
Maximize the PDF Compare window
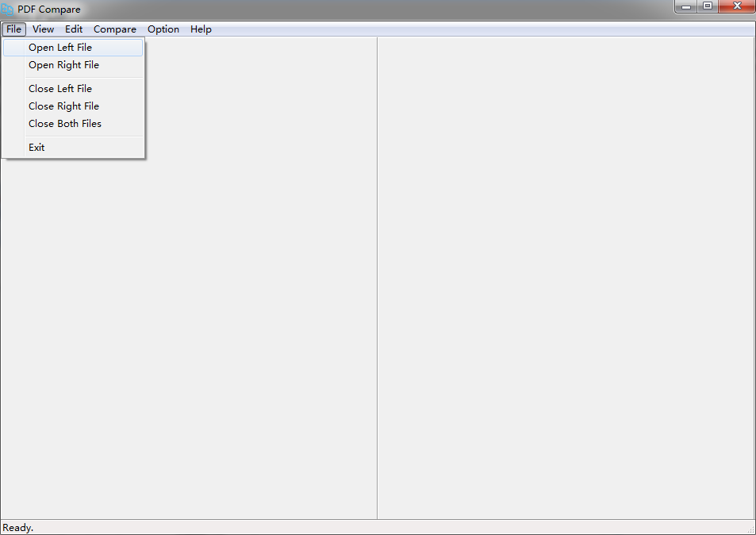click(x=708, y=6)
